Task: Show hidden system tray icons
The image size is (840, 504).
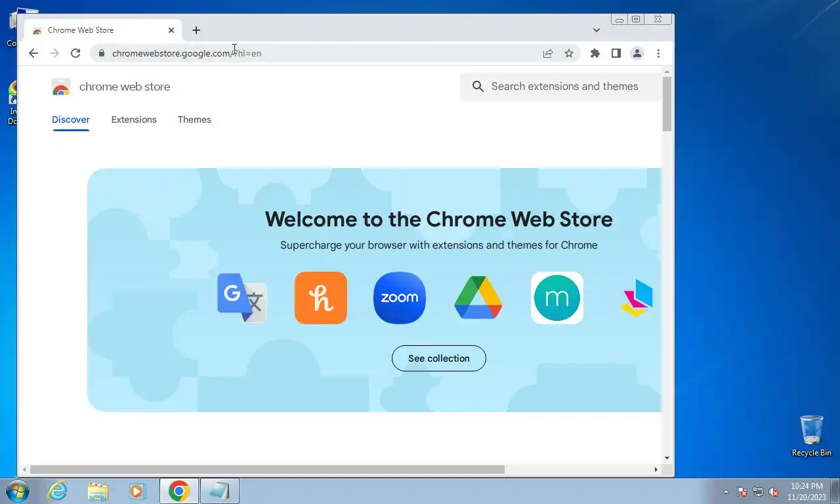Action: click(x=726, y=492)
